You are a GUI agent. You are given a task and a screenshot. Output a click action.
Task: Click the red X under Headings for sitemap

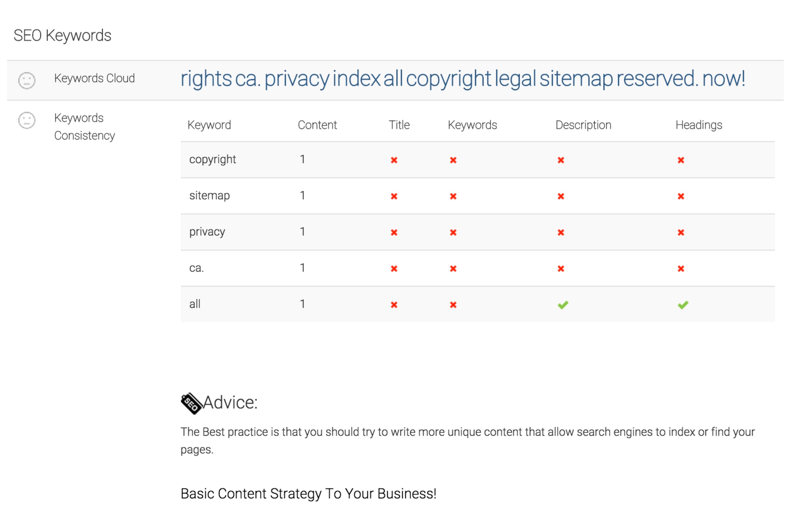point(681,197)
